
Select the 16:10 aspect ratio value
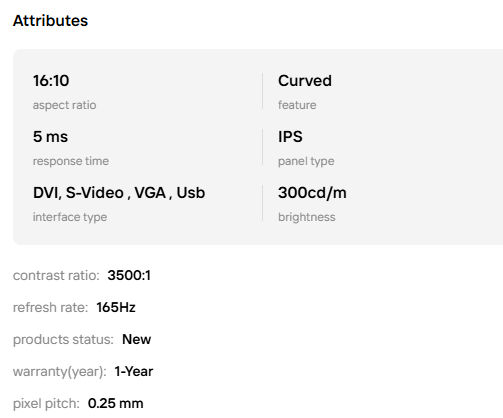click(51, 81)
